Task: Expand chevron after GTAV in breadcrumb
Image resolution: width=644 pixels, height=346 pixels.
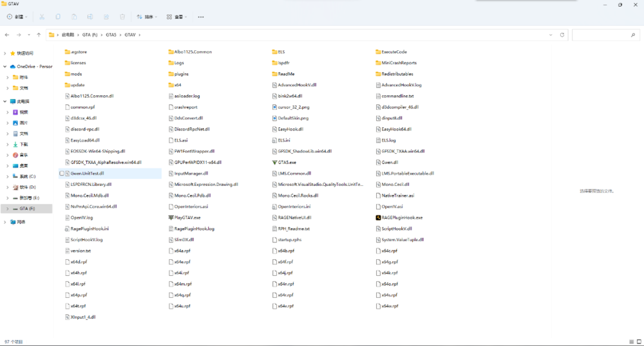Action: (140, 35)
